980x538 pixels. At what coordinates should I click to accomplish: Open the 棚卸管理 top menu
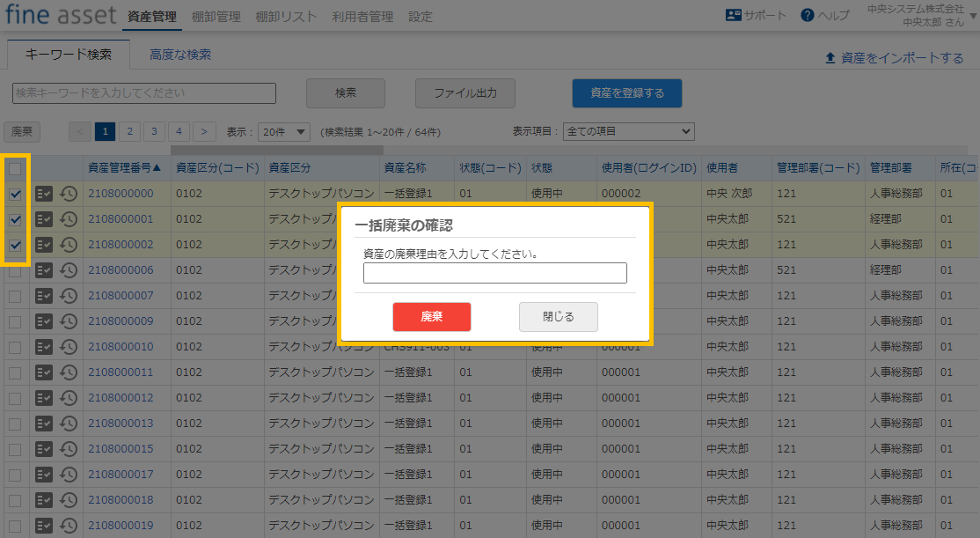click(x=216, y=16)
